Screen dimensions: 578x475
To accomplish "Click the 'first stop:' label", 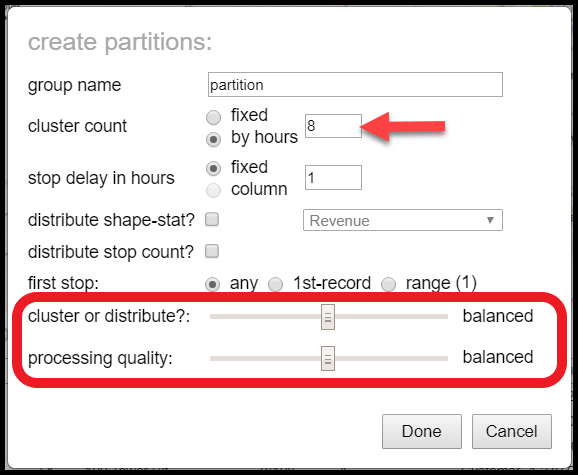I will pyautogui.click(x=63, y=283).
